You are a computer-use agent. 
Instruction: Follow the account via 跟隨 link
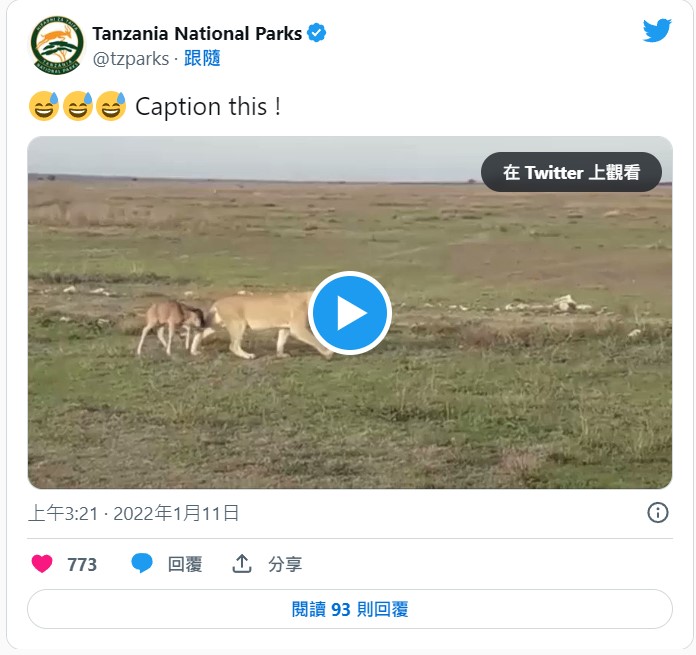tap(202, 58)
